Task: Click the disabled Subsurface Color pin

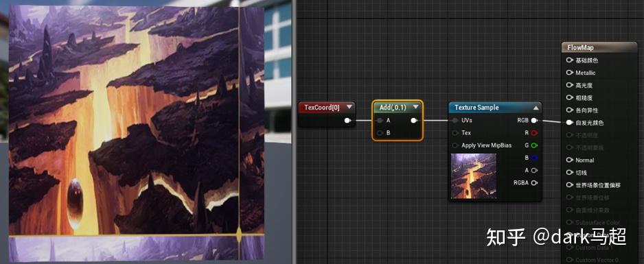Action: (569, 223)
